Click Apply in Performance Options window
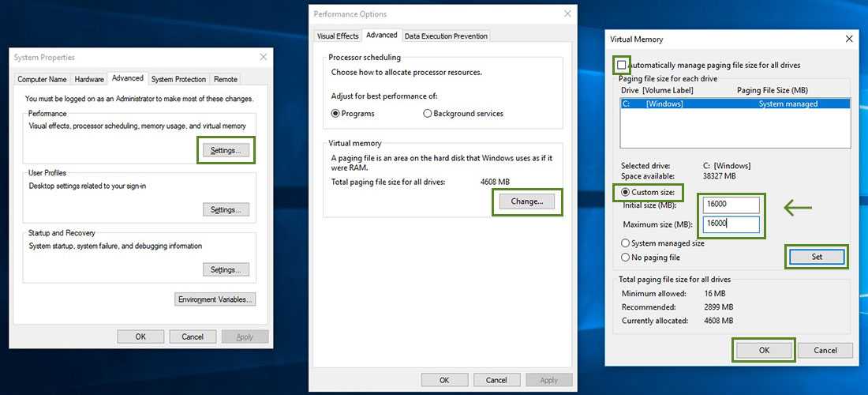The width and height of the screenshot is (868, 395). click(x=548, y=380)
